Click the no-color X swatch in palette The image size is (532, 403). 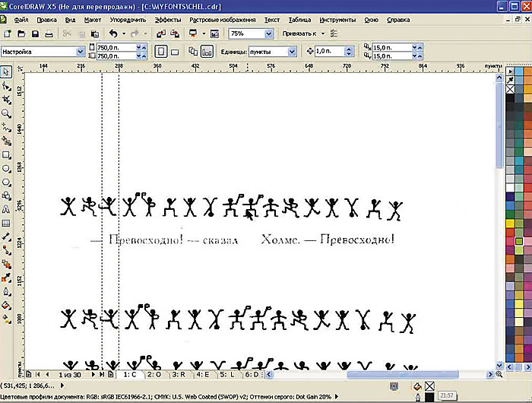(510, 89)
